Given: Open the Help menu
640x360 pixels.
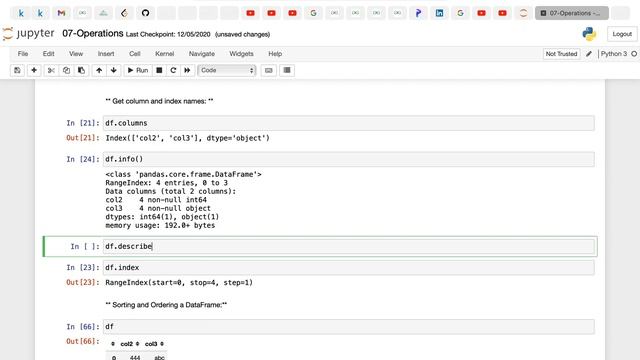Looking at the screenshot, I should point(275,53).
